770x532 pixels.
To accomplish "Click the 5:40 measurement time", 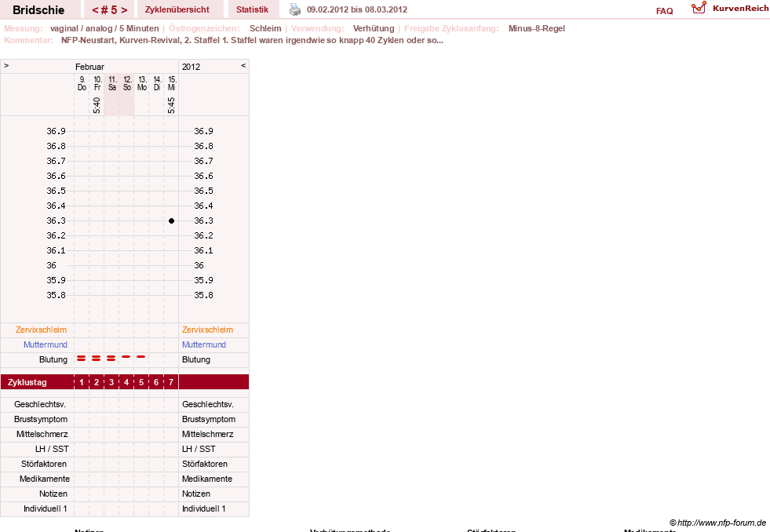I will coord(97,105).
